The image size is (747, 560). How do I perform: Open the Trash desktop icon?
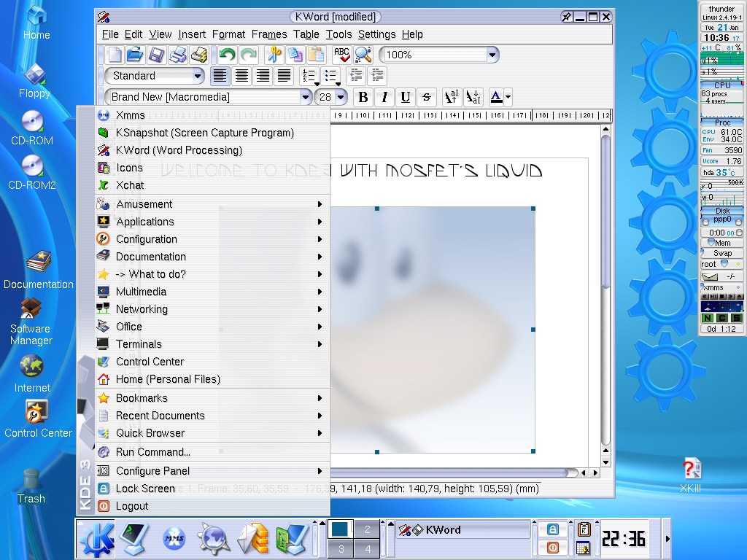[31, 486]
